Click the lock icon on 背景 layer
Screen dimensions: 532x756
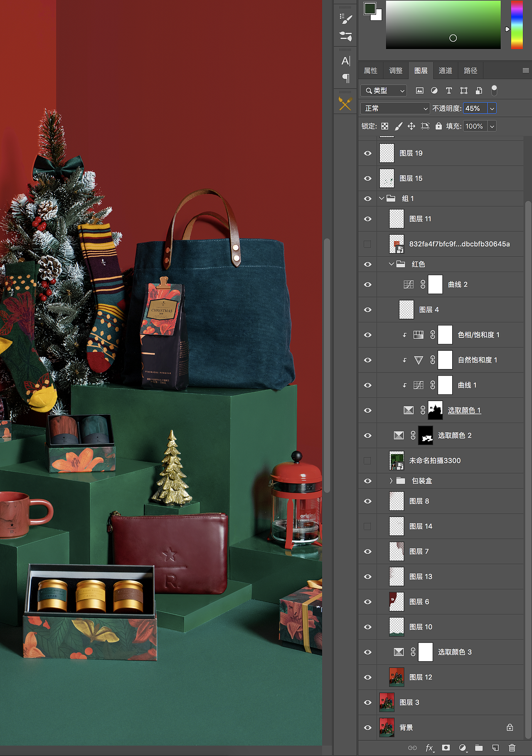[x=510, y=727]
